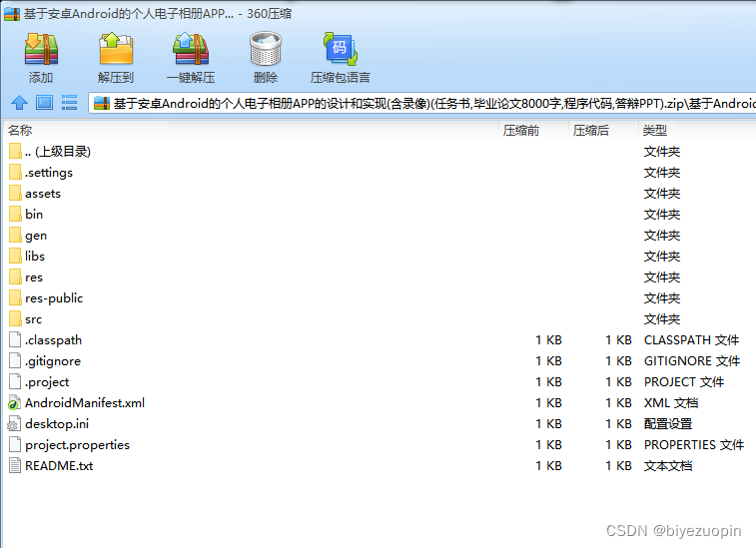The image size is (756, 548).
Task: Select the '.. (上级目录)' row
Action: point(378,152)
